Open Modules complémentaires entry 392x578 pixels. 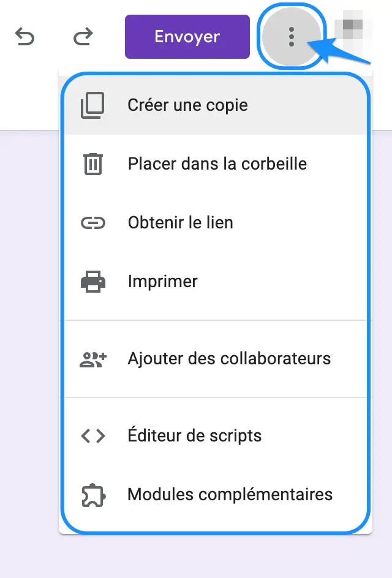click(x=216, y=495)
